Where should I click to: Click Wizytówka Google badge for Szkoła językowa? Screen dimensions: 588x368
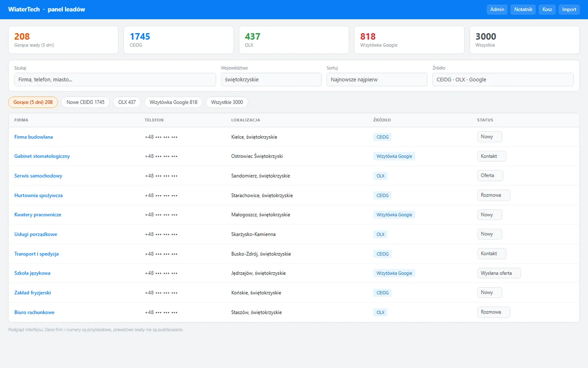pos(394,273)
